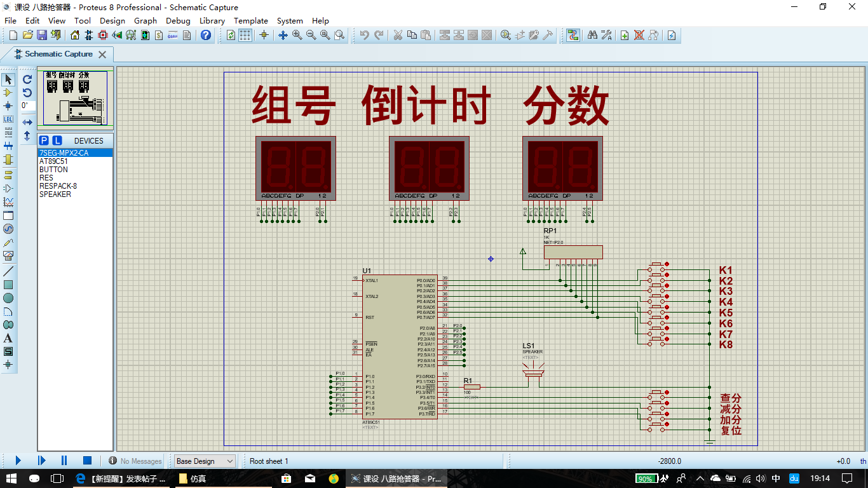
Task: Choose the 2D Graphics Box tool
Action: click(8, 285)
